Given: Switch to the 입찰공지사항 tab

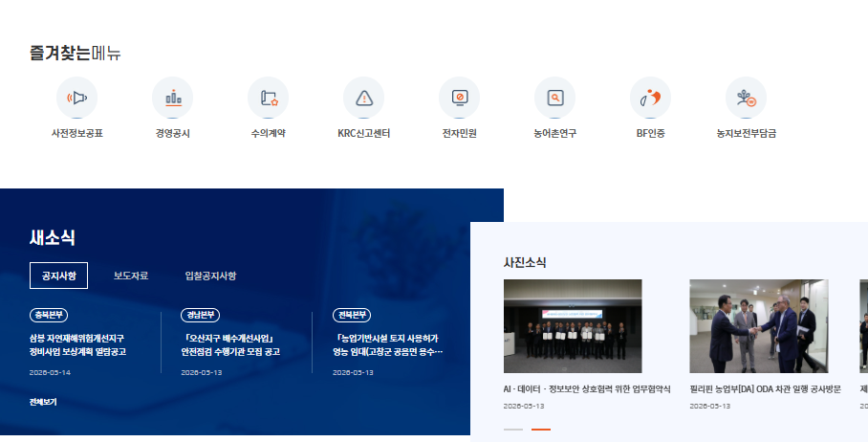Looking at the screenshot, I should pyautogui.click(x=210, y=276).
